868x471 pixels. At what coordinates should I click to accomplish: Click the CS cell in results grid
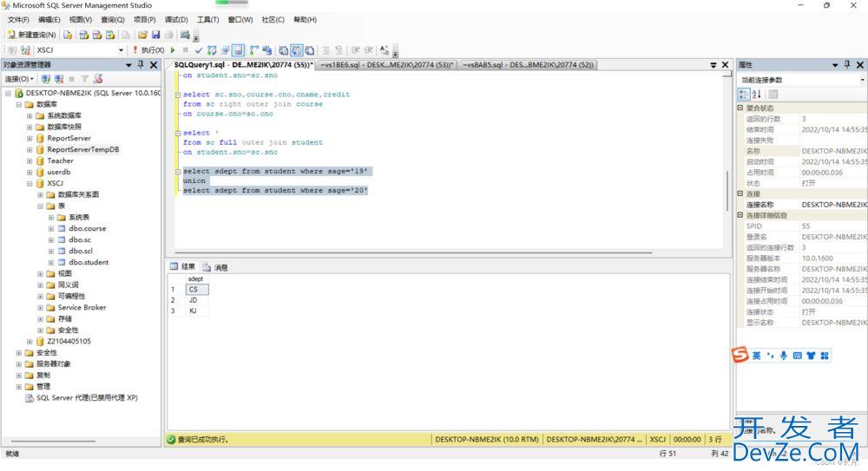click(x=197, y=290)
